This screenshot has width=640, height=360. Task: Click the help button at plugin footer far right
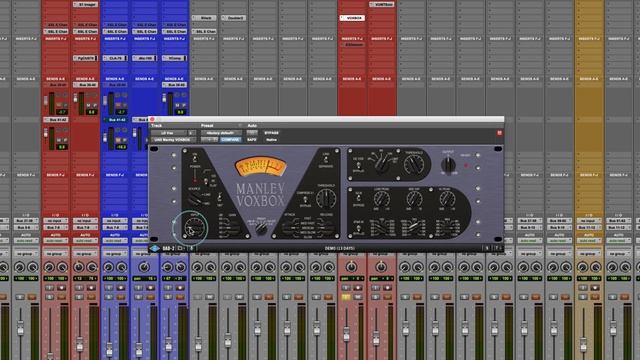[497, 248]
